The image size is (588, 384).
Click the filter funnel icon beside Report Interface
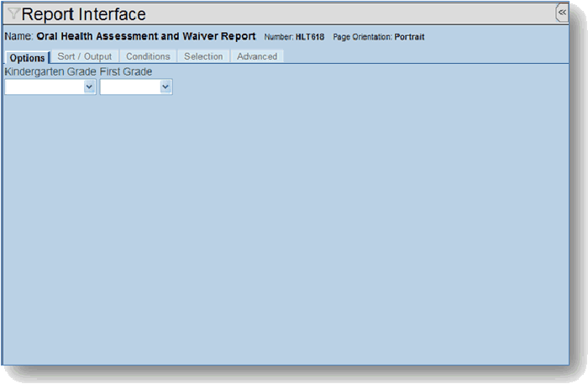click(13, 13)
